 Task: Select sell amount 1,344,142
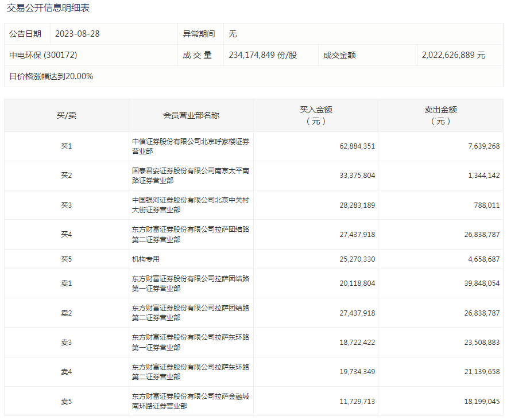click(483, 176)
